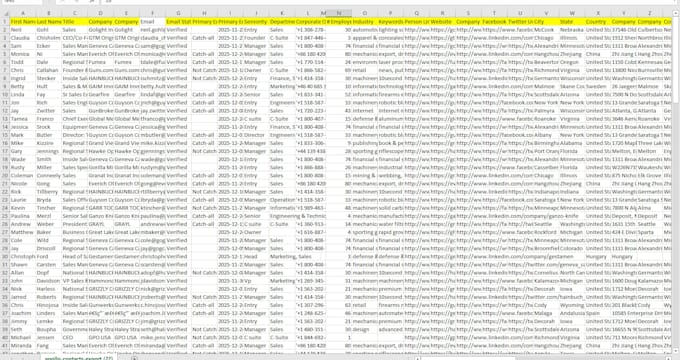Click first name cell 'Claudia'
The height and width of the screenshot is (360, 680).
(x=23, y=38)
